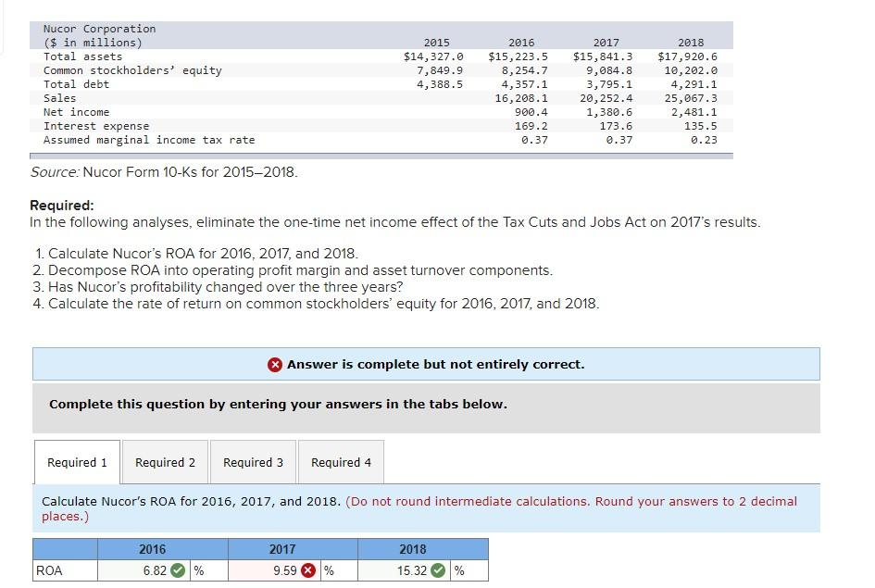Switch to the Required 4 tab
875x588 pixels.
tap(341, 462)
